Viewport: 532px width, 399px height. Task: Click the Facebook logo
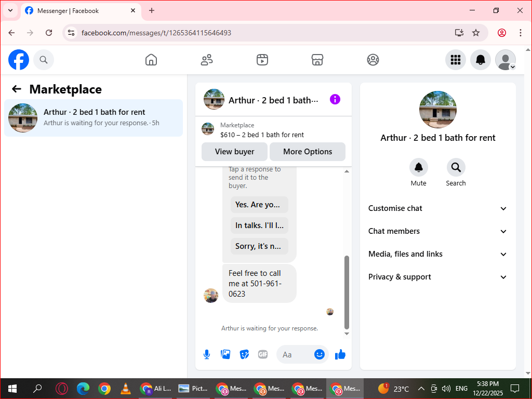coord(19,60)
